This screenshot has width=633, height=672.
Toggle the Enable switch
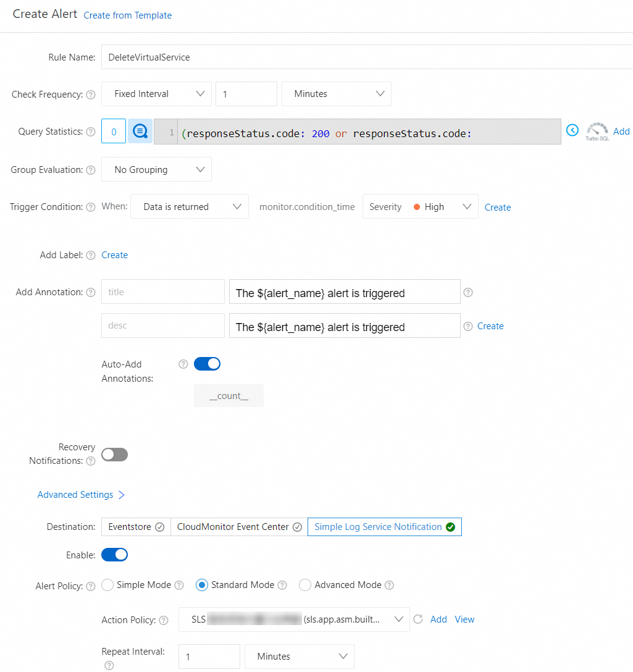[x=114, y=555]
